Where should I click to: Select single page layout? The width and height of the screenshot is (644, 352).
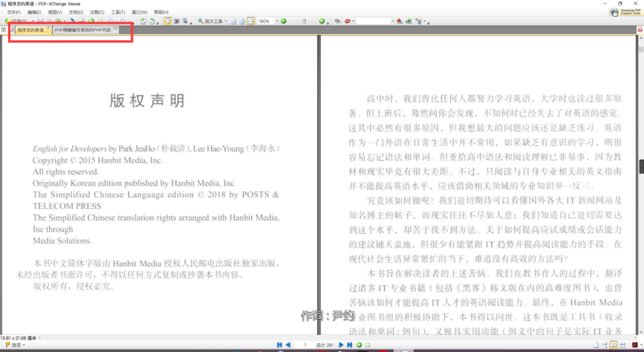tap(594, 345)
